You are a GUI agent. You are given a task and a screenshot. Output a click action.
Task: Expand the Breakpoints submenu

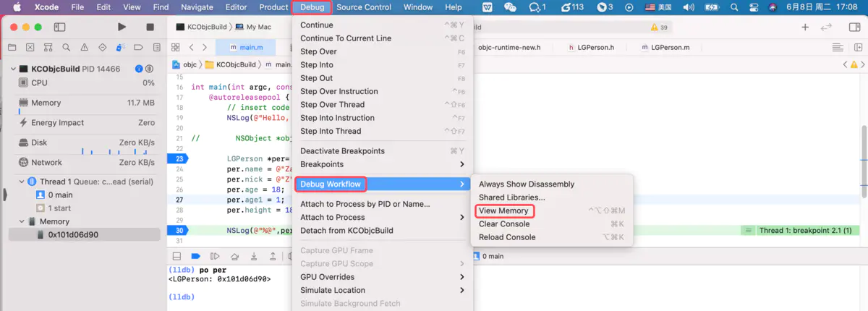pos(382,164)
